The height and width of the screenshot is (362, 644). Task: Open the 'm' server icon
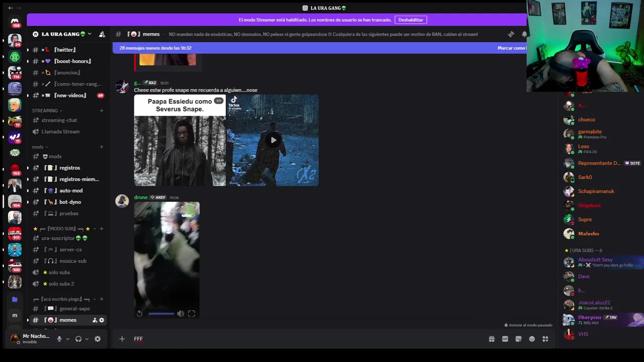(x=15, y=315)
